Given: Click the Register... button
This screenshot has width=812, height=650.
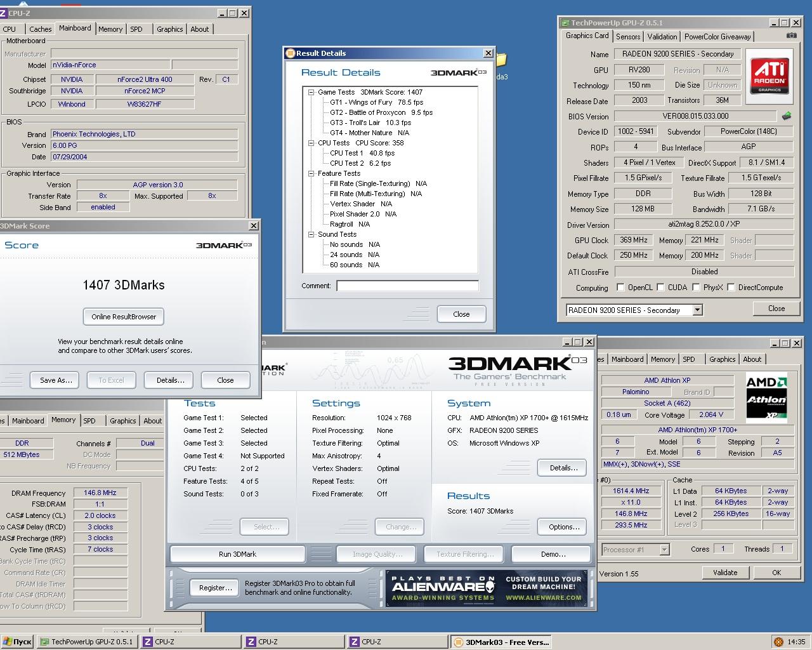Looking at the screenshot, I should coord(216,588).
